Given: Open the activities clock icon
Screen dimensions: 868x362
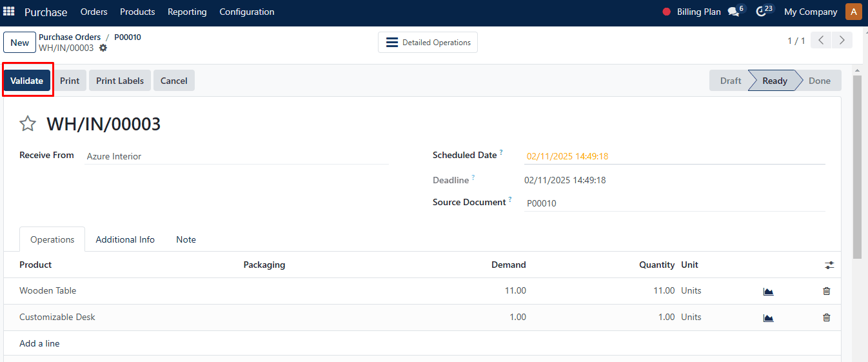Looking at the screenshot, I should pyautogui.click(x=762, y=12).
